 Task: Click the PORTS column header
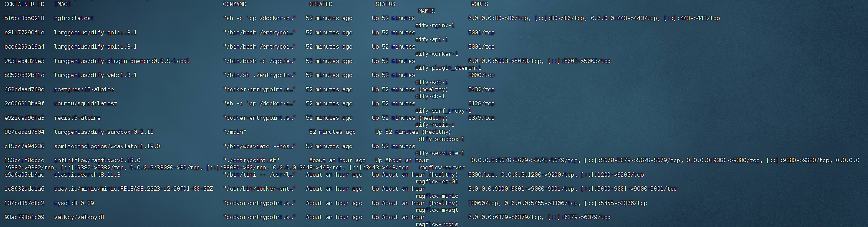[480, 4]
